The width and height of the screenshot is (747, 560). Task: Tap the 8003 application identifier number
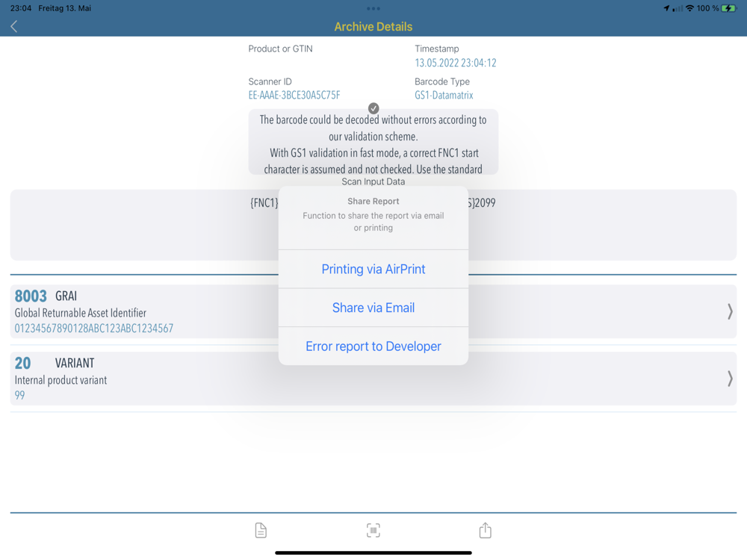point(31,296)
